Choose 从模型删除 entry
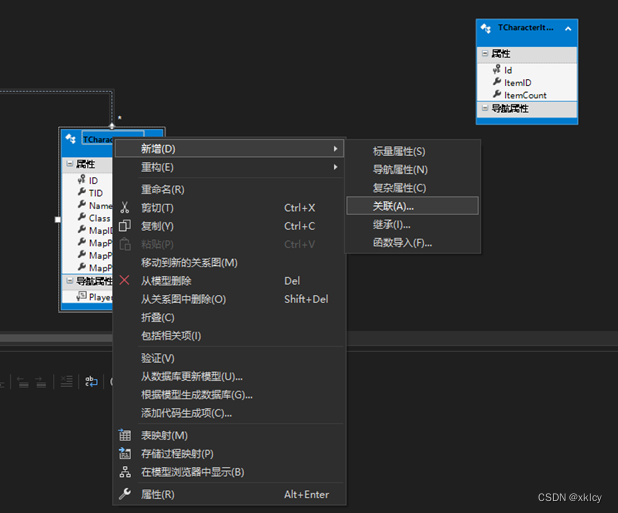Image resolution: width=618 pixels, height=513 pixels. [x=229, y=281]
